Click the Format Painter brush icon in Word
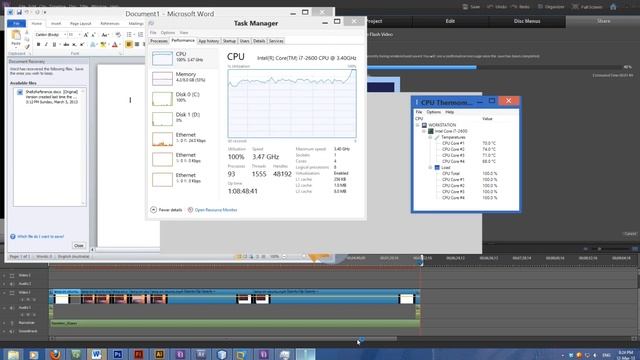Screen dimensions: 640x360 pos(27,47)
